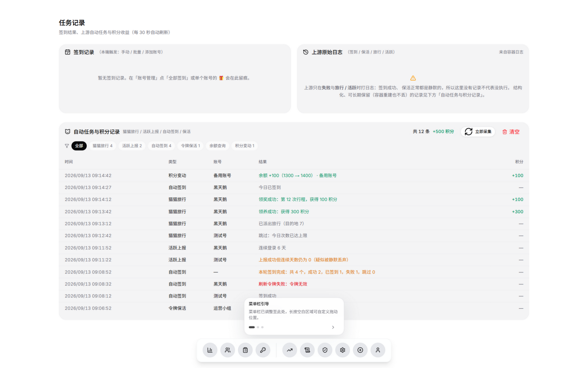Open the trending arrow dock icon
This screenshot has height=368, width=588.
click(x=290, y=350)
